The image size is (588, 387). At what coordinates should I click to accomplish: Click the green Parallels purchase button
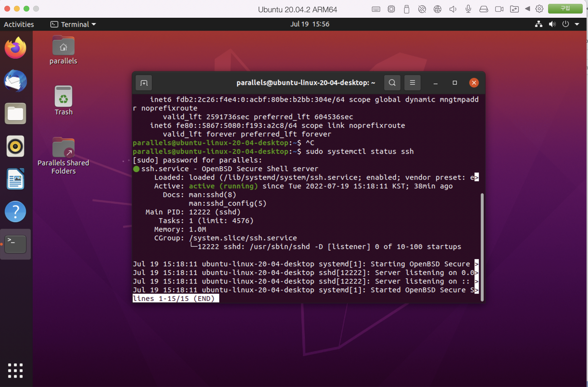click(x=565, y=9)
